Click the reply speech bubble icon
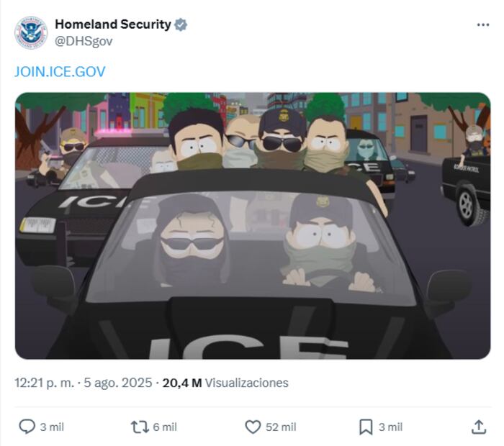504x446 pixels. pos(27,427)
